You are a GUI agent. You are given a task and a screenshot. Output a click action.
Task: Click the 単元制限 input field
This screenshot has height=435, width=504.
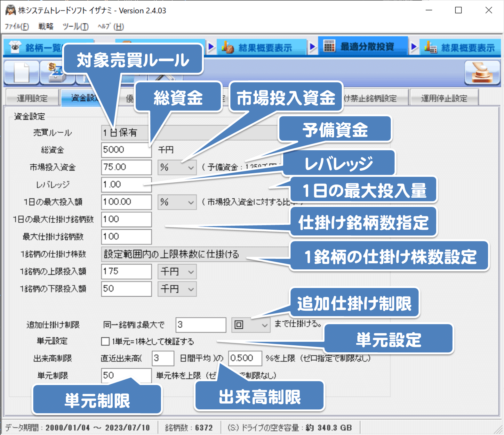(126, 375)
